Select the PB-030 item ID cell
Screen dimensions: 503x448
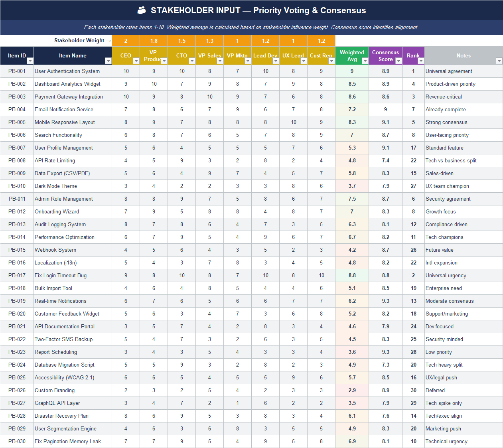pyautogui.click(x=17, y=441)
